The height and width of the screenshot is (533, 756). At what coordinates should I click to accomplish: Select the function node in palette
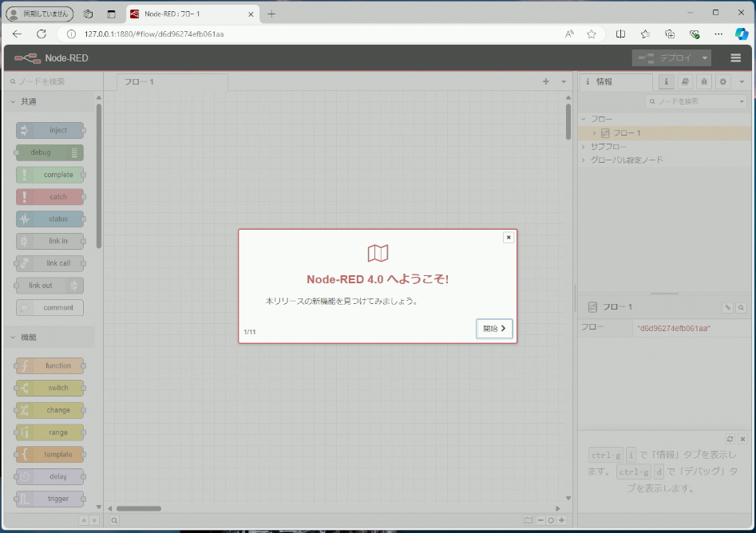point(49,365)
